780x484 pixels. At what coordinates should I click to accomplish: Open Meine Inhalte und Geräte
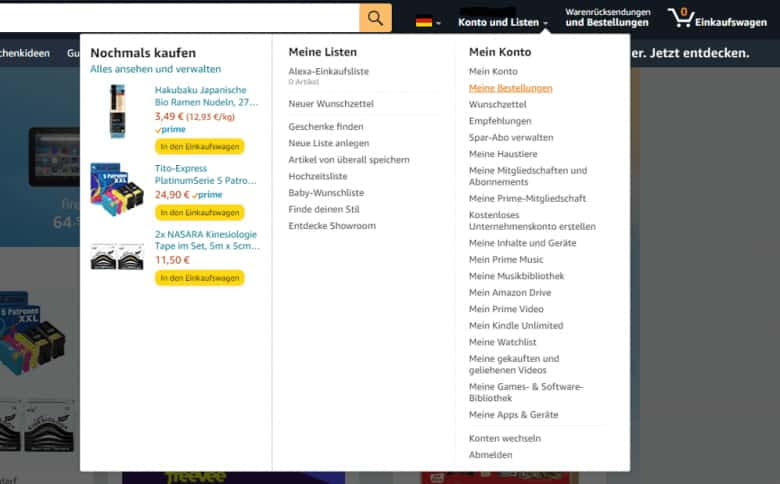[522, 243]
